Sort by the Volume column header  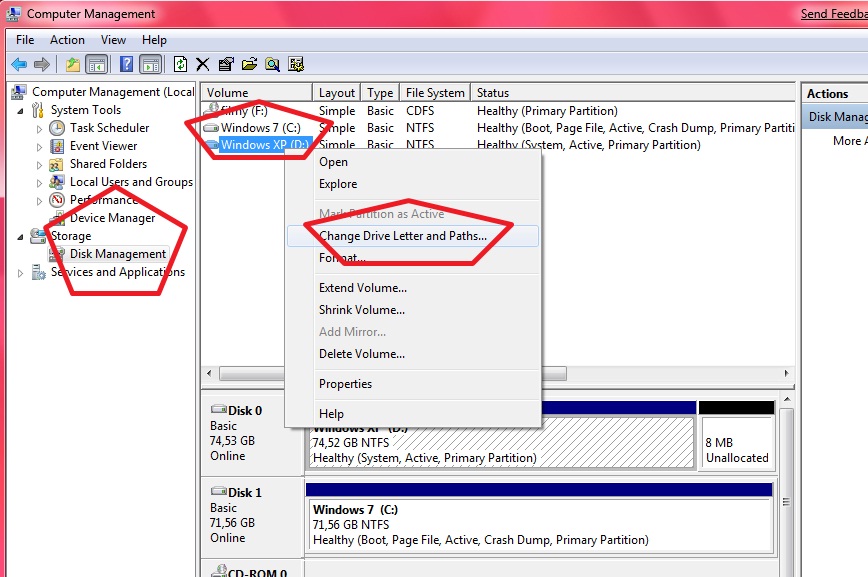[257, 92]
